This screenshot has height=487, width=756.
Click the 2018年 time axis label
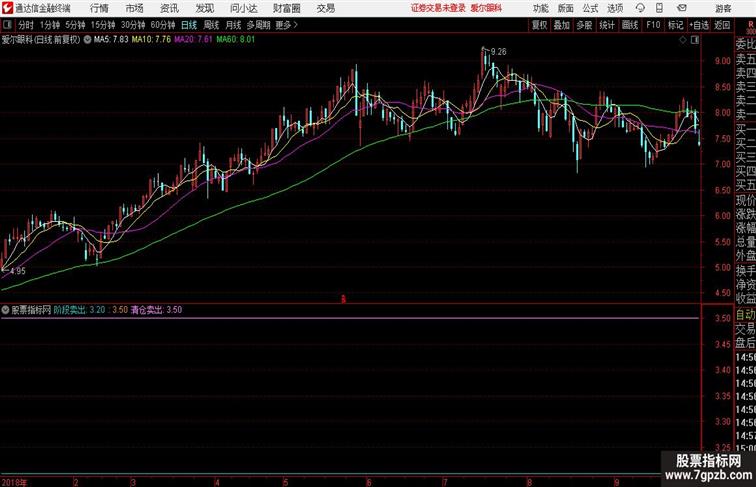tap(14, 482)
